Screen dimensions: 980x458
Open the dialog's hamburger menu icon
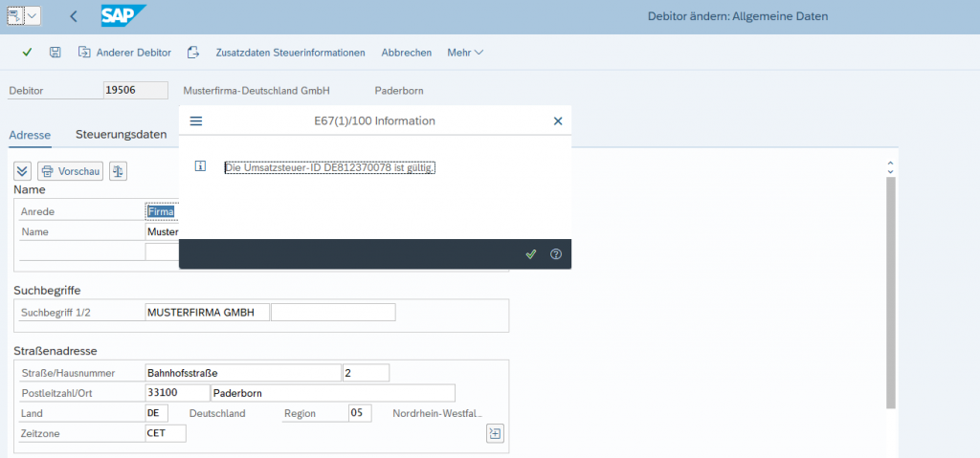point(196,121)
